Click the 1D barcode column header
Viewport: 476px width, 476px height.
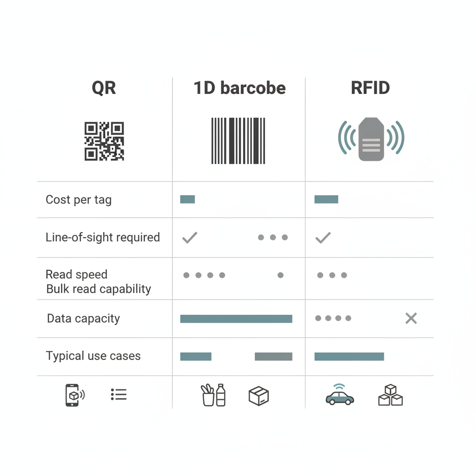[x=239, y=88]
